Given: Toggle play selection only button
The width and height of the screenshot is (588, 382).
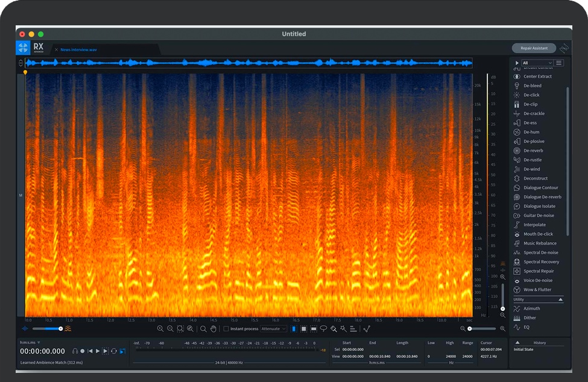Looking at the screenshot, I should (105, 351).
